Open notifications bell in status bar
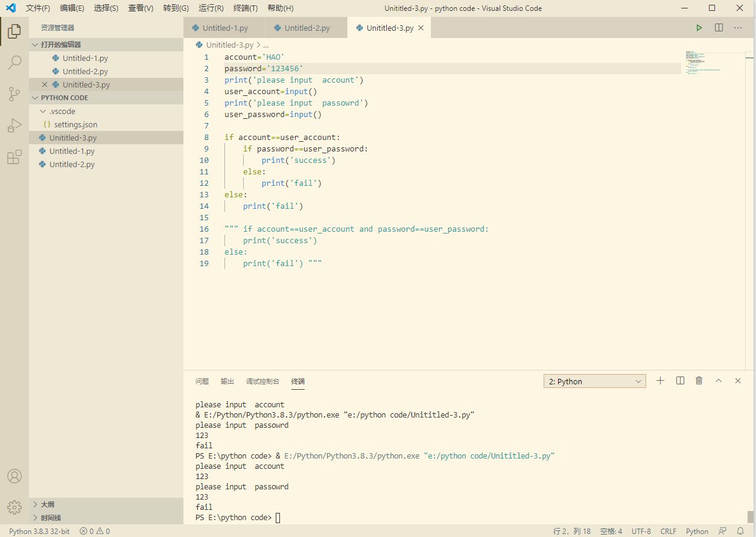The image size is (756, 537). pyautogui.click(x=740, y=531)
